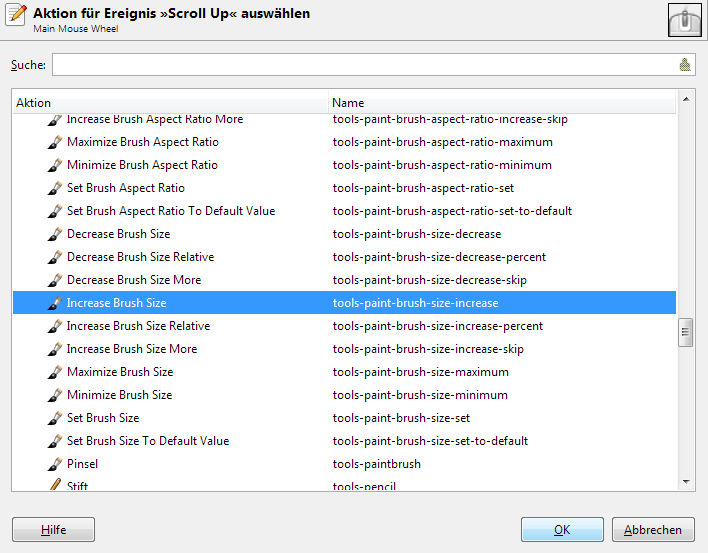This screenshot has width=708, height=553.
Task: Click the brush icon beside Minimize Brush Size
Action: click(55, 395)
